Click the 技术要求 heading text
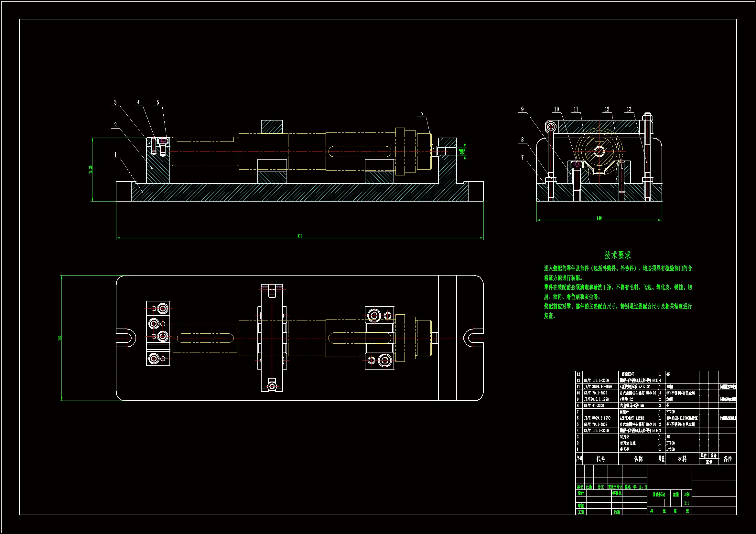The height and width of the screenshot is (534, 756). 617,255
